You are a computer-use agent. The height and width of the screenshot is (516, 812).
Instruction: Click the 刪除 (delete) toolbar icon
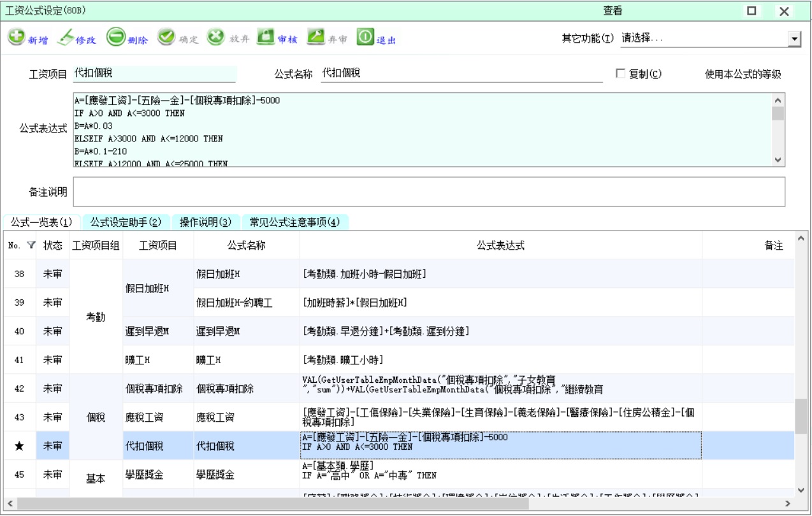tap(116, 38)
